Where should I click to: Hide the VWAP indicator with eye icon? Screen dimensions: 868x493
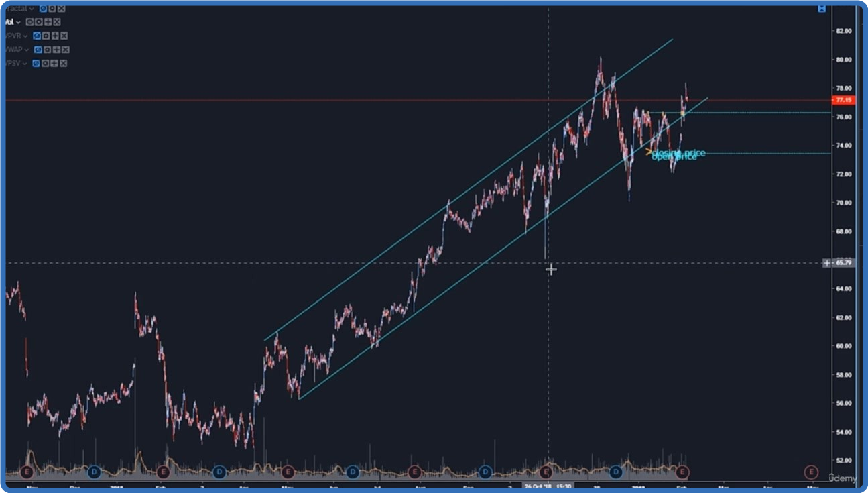(38, 50)
